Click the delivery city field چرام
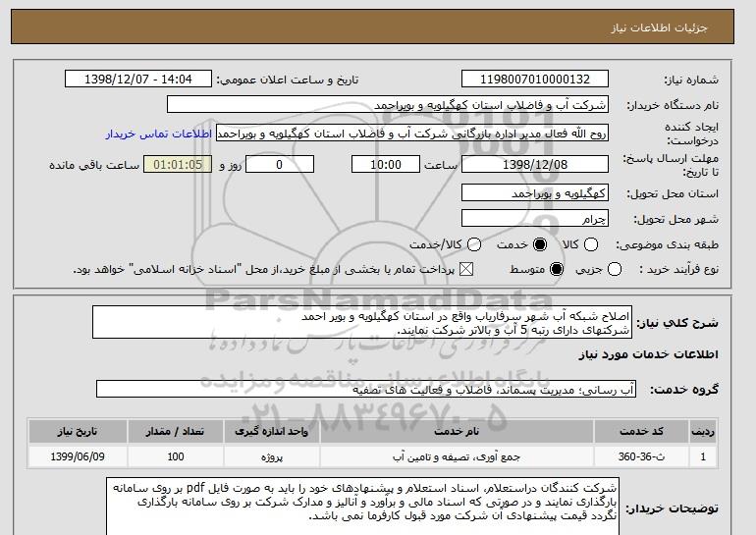This screenshot has height=535, width=756. [x=535, y=218]
